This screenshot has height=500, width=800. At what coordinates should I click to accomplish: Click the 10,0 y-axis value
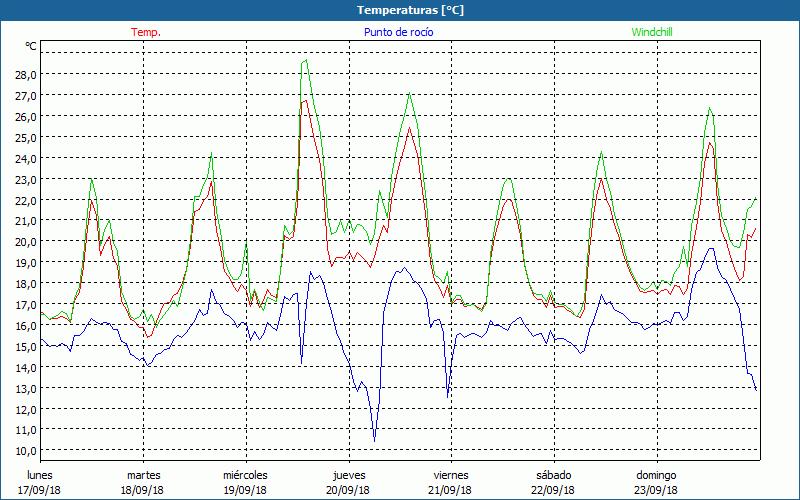[x=25, y=451]
